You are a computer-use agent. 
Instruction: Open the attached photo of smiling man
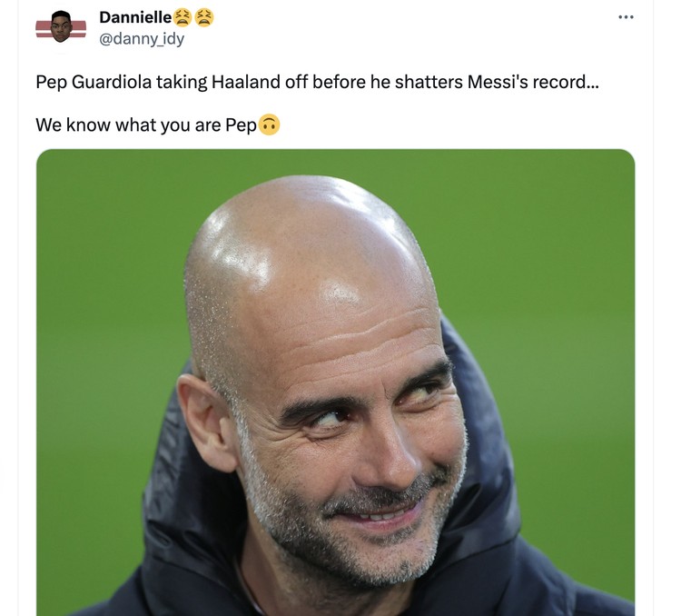(x=336, y=383)
